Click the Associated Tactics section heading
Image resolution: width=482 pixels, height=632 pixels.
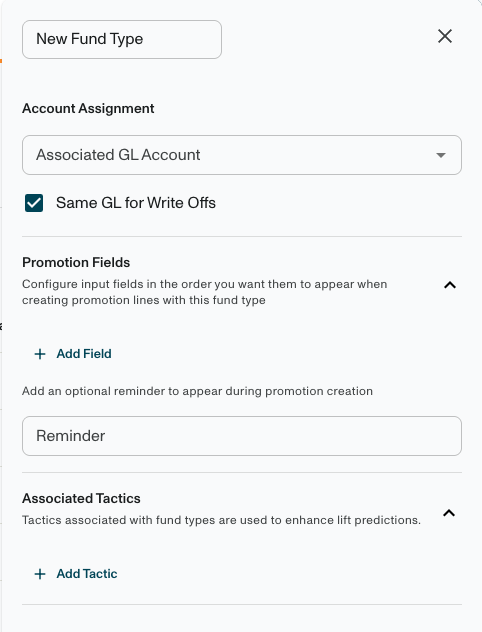tap(81, 499)
